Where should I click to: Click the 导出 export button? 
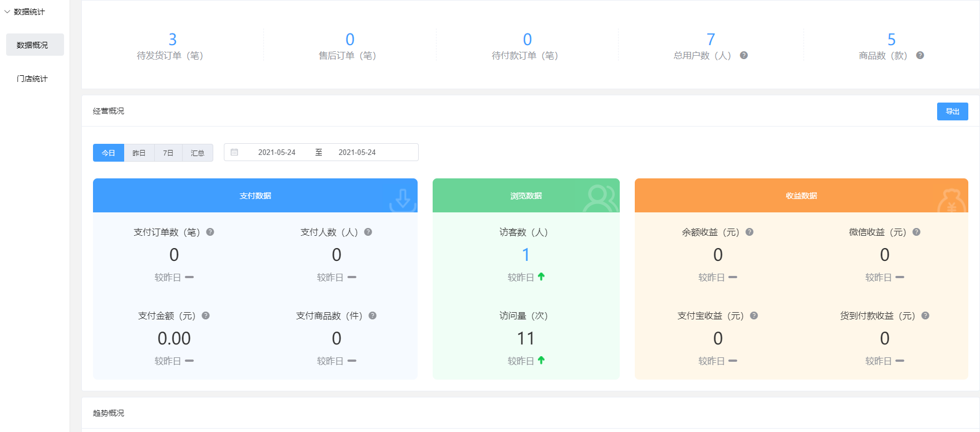(x=952, y=111)
